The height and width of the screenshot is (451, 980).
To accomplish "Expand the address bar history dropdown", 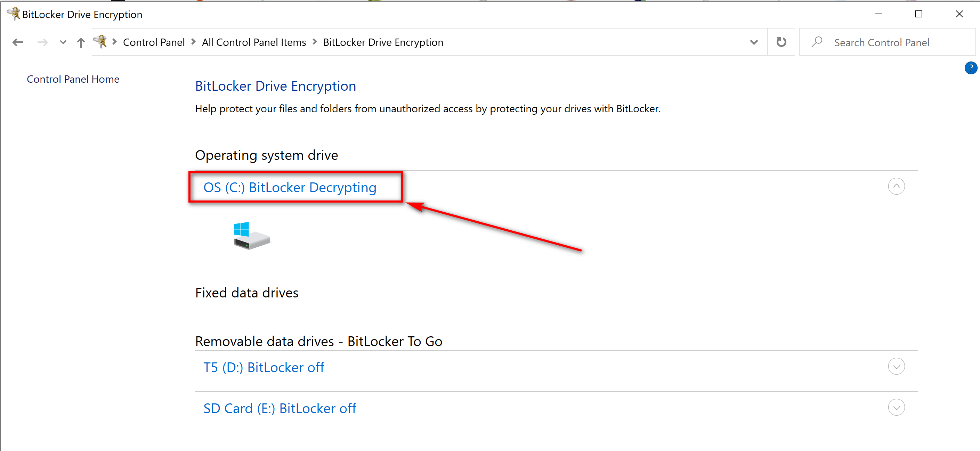I will [x=754, y=42].
